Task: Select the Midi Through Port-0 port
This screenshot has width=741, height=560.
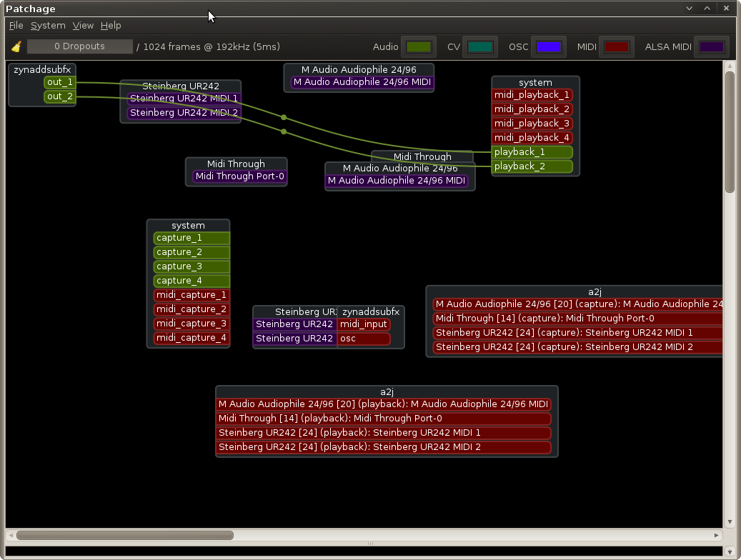Action: (x=239, y=176)
